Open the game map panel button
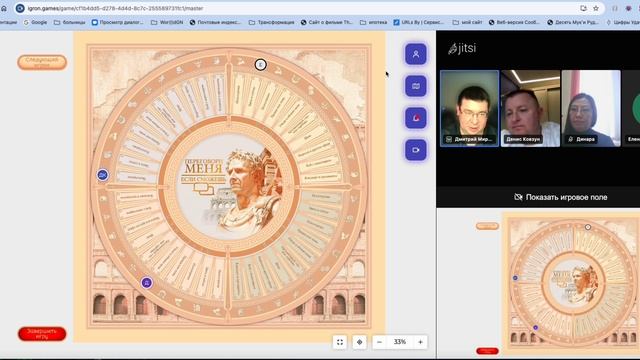The image size is (640, 360). point(416,86)
